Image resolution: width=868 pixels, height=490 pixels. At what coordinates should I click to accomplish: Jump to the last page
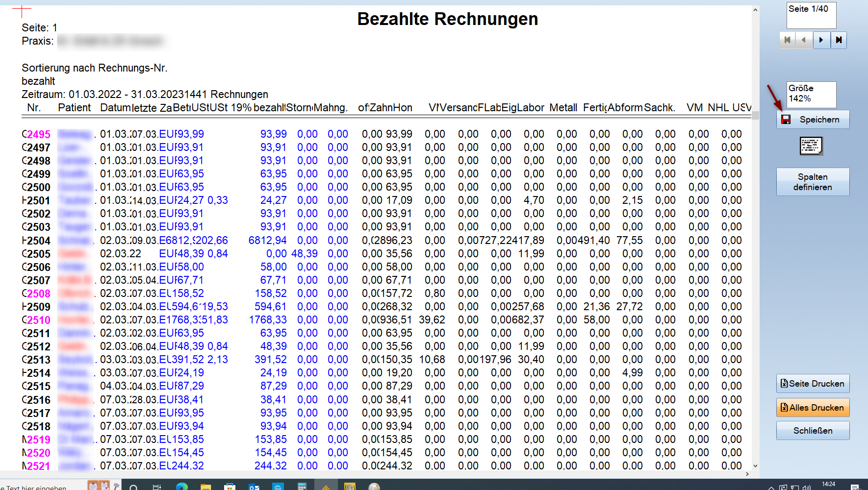click(x=839, y=40)
